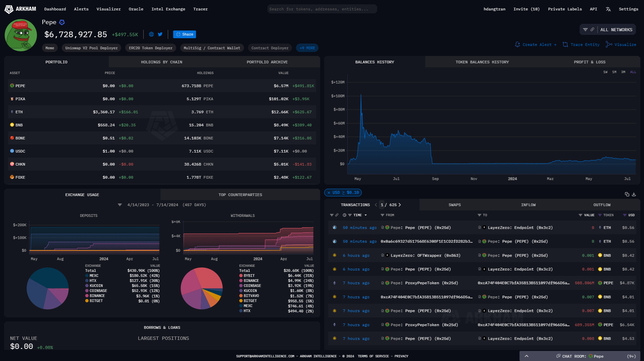Switch to Top Counterparties tab
644x361 pixels.
click(240, 195)
